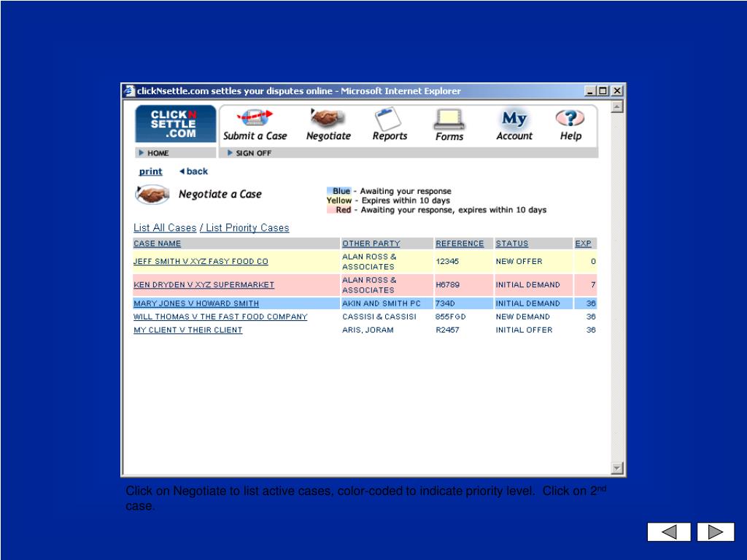Sort by STATUS column header

pos(512,244)
